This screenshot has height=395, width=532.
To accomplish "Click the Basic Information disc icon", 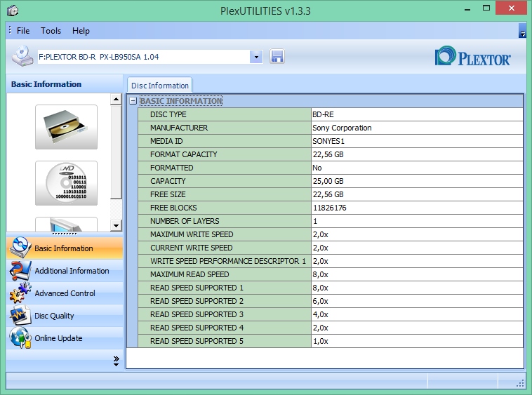I will (x=20, y=248).
